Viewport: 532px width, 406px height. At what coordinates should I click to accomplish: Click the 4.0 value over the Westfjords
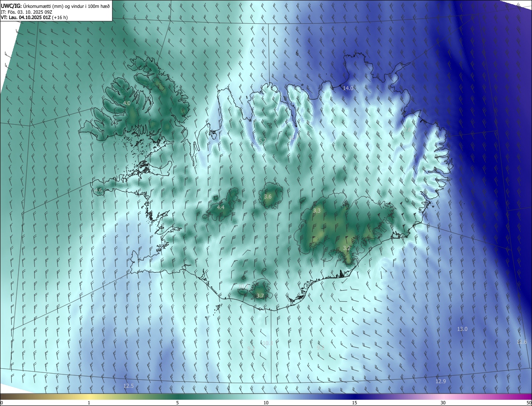tap(127, 103)
